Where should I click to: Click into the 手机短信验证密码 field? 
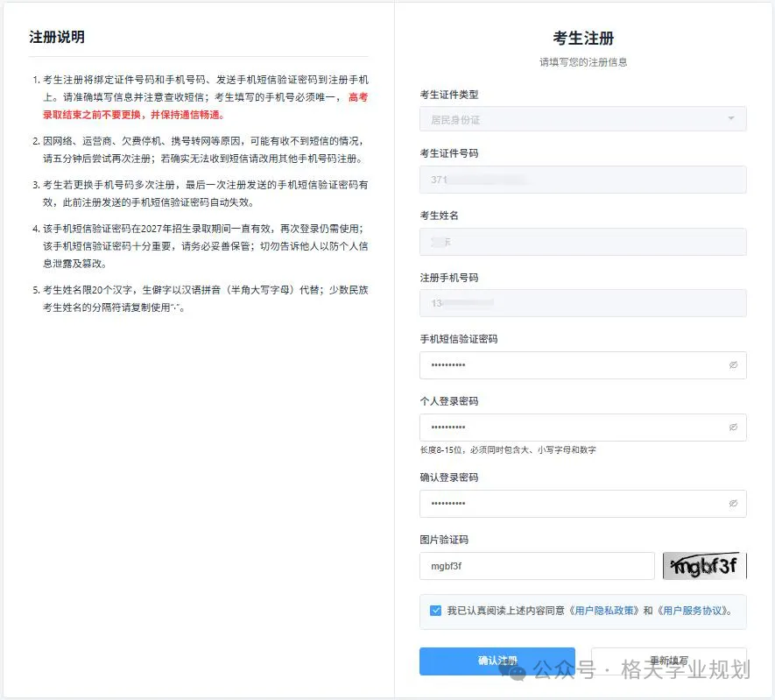click(x=582, y=365)
